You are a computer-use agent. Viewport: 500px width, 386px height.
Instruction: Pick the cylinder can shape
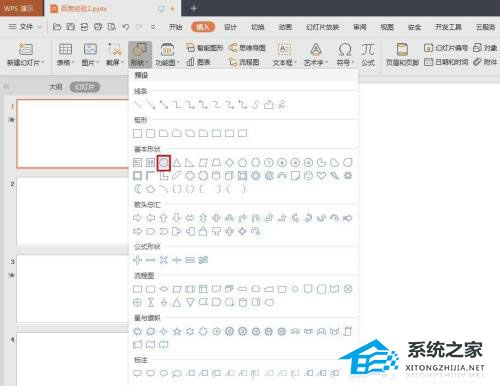tap(216, 176)
